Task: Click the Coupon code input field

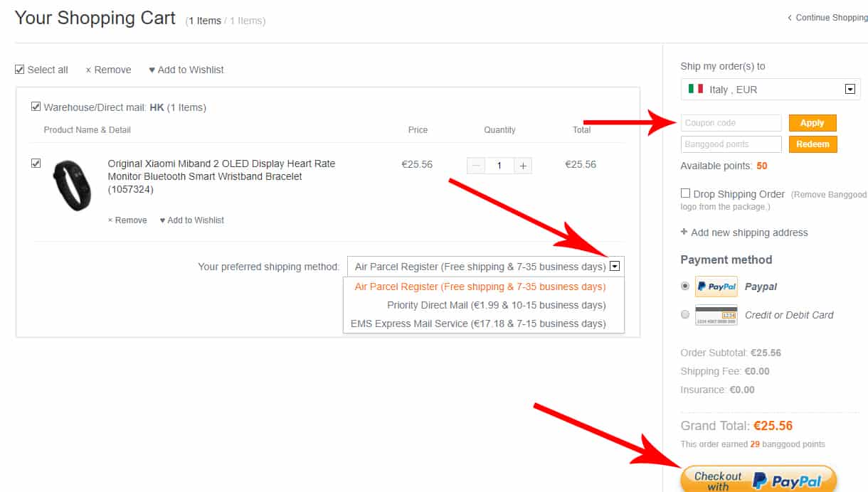Action: [731, 123]
